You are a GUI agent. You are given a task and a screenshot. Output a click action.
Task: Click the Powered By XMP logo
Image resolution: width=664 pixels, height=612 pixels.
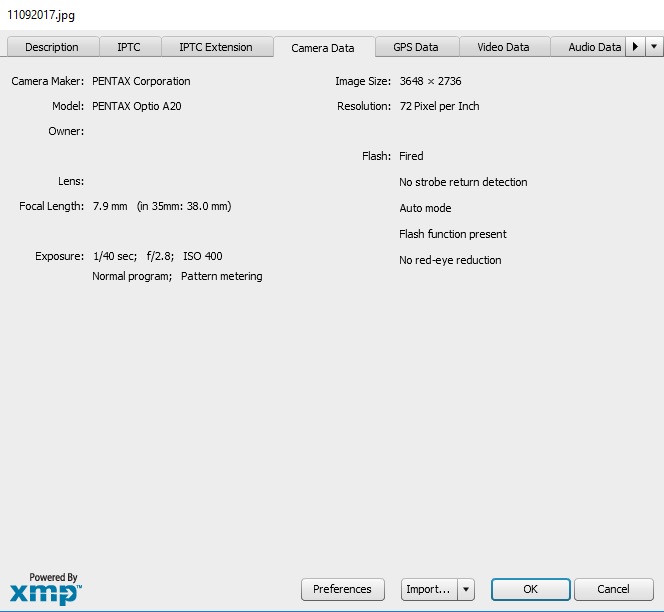(45, 588)
